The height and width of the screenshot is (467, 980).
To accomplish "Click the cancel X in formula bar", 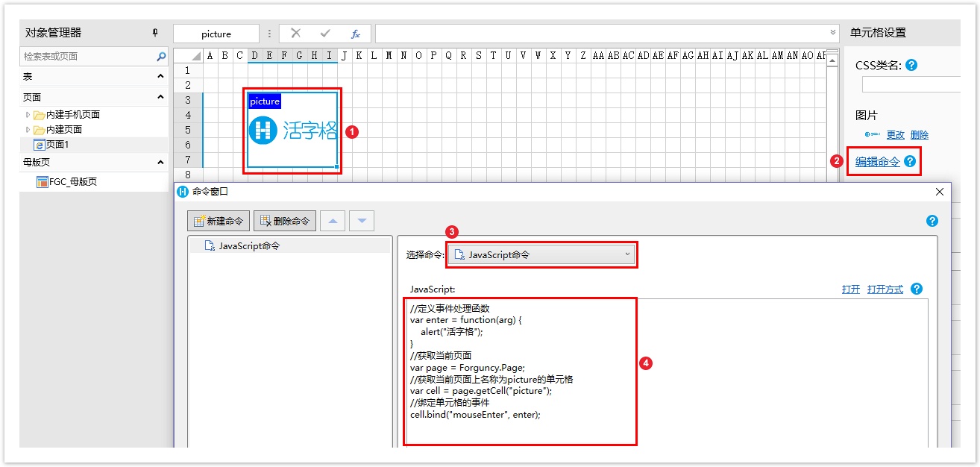I will point(296,34).
